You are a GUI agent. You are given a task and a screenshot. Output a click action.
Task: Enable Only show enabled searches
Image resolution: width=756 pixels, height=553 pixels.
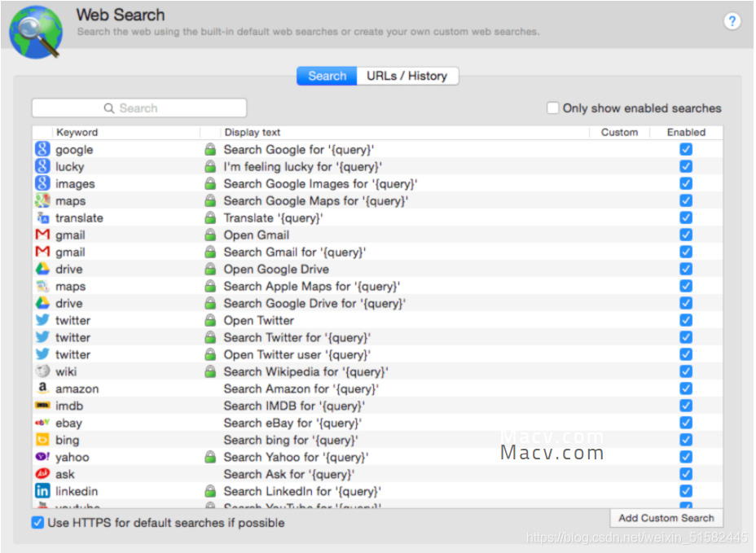[552, 108]
